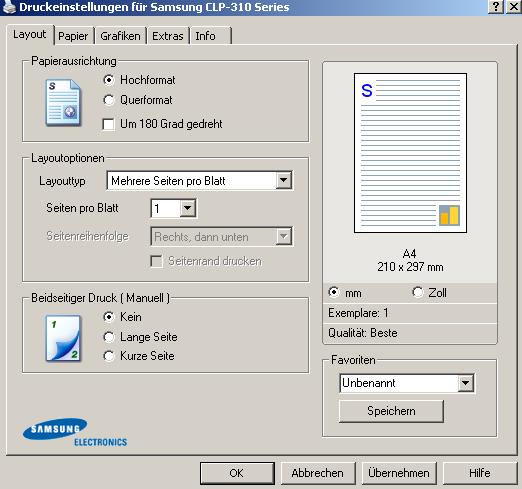The height and width of the screenshot is (489, 522).
Task: Open the Layouttyp dropdown
Action: click(284, 181)
